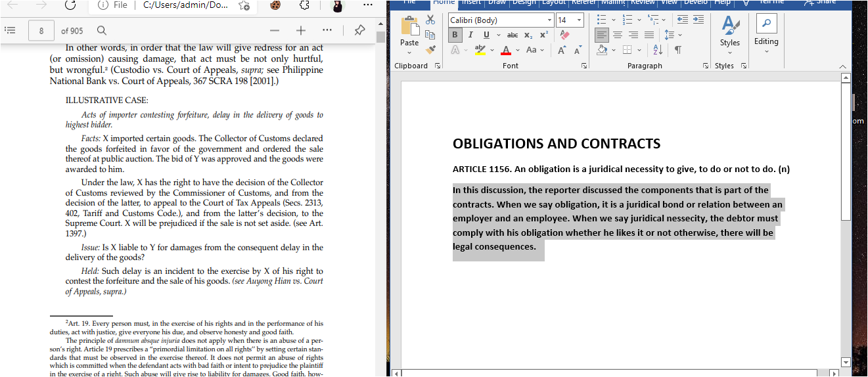Click the Paste clipboard icon
This screenshot has width=868, height=377.
pyautogui.click(x=409, y=25)
